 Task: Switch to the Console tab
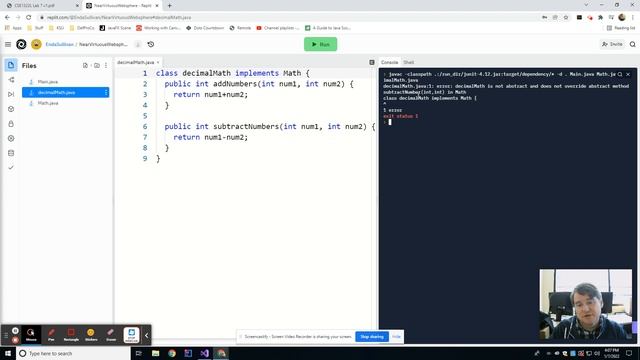point(389,62)
